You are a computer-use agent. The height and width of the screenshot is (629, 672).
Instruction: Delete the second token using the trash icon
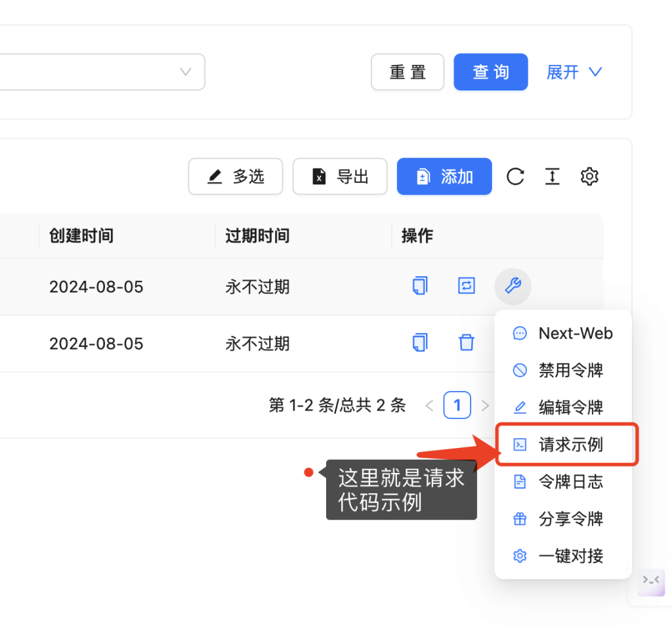[467, 342]
